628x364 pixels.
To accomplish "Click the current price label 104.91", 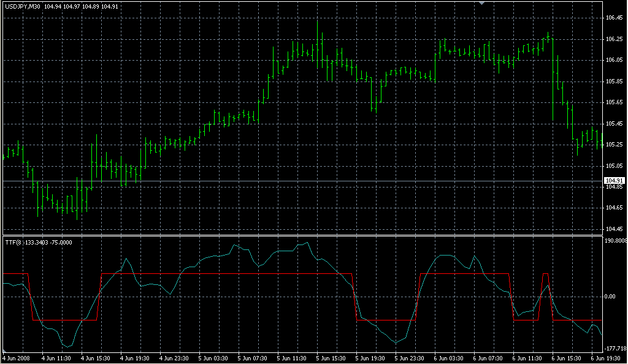I will (613, 180).
